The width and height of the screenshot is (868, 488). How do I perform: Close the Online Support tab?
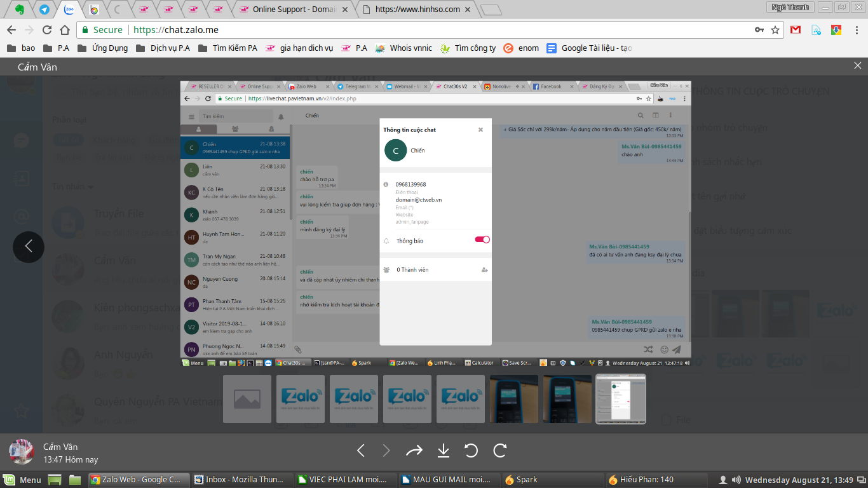[344, 10]
